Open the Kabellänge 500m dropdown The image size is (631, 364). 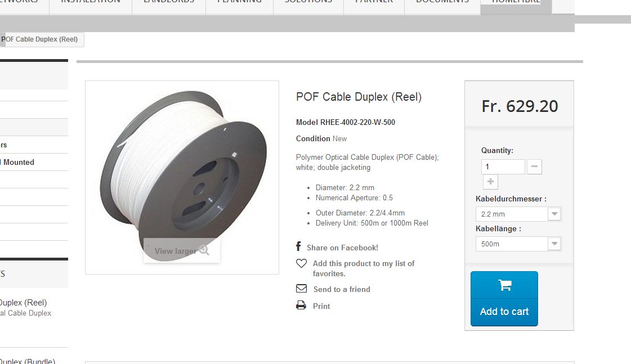pyautogui.click(x=518, y=244)
